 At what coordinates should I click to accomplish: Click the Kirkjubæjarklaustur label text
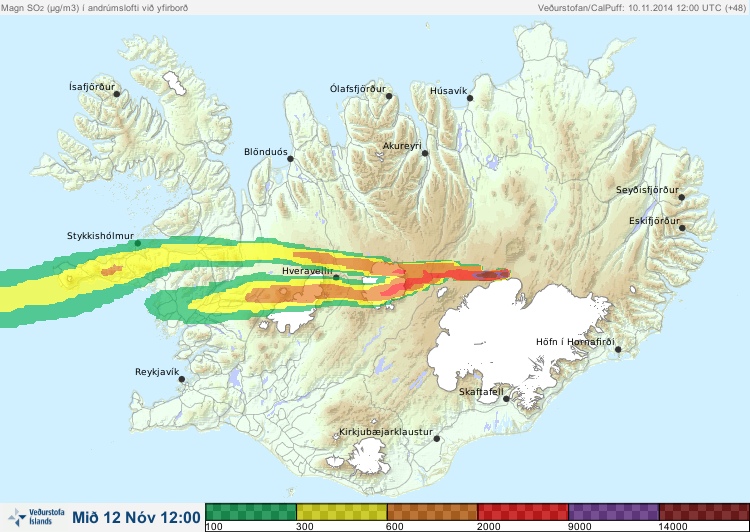(386, 432)
